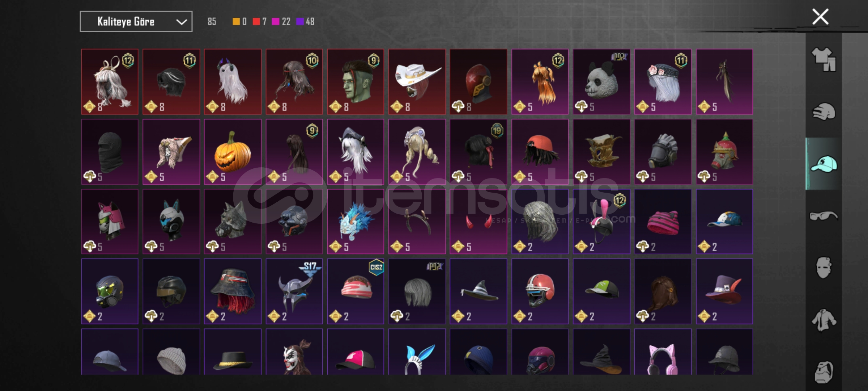The image size is (868, 391).
Task: Select the teal cap headgear category
Action: tap(824, 164)
